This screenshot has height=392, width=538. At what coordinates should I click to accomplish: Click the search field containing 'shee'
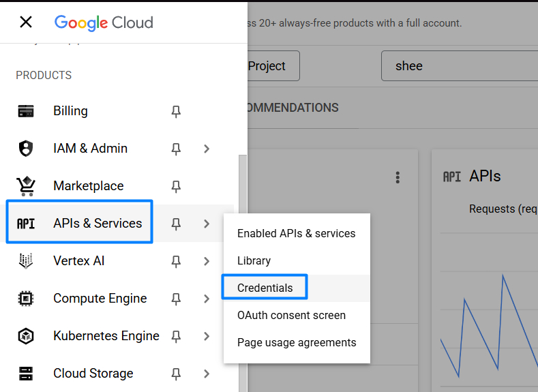[460, 66]
